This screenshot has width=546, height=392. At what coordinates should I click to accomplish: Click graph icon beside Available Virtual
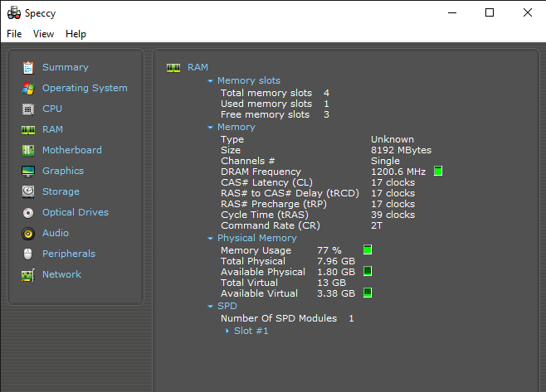368,293
